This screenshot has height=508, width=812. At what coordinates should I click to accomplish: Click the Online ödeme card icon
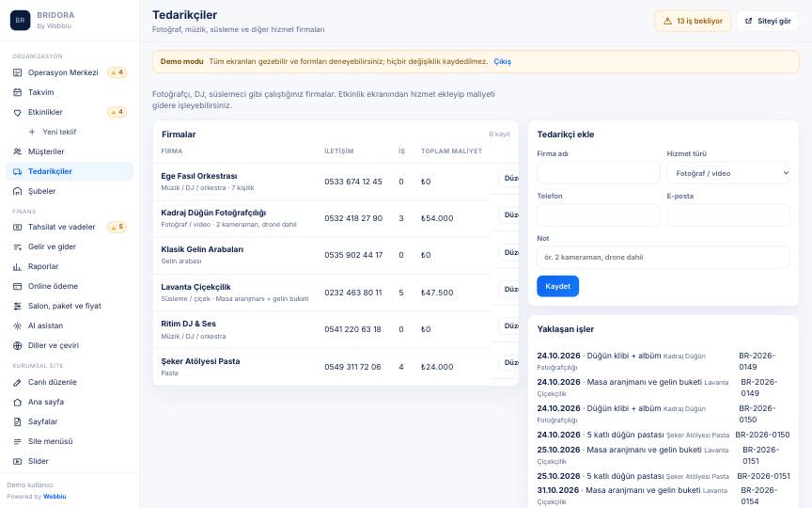17,286
